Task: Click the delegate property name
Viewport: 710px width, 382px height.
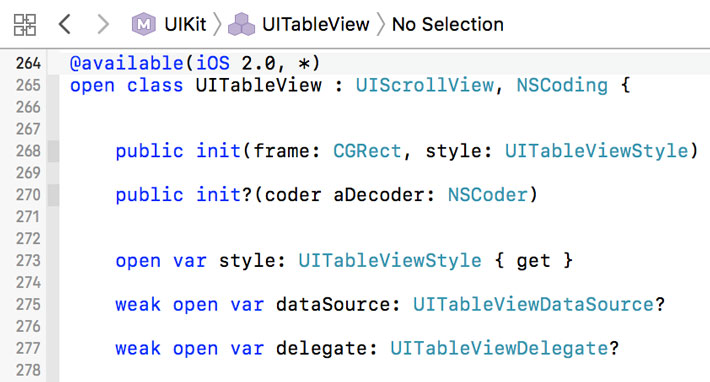Action: point(321,349)
